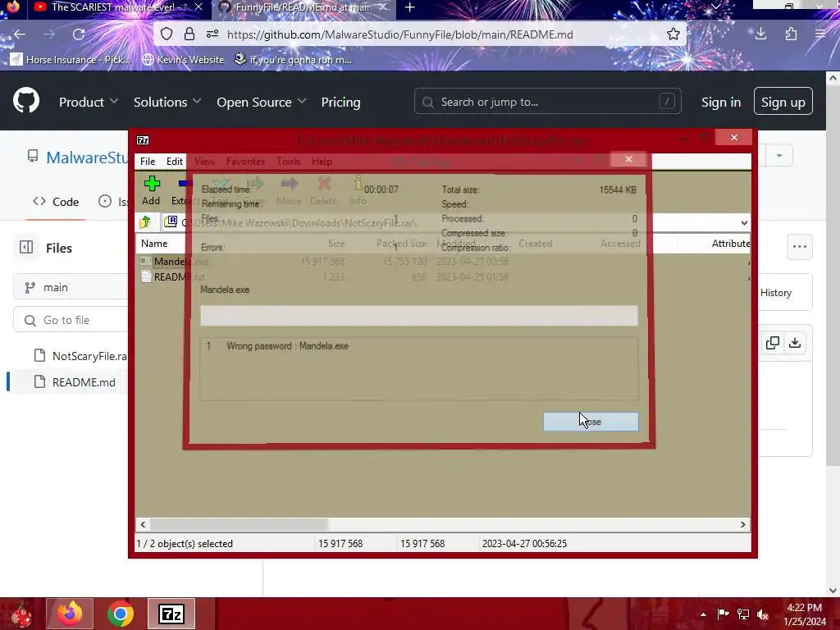
Task: Click the tracking protection shield icon
Action: [167, 34]
